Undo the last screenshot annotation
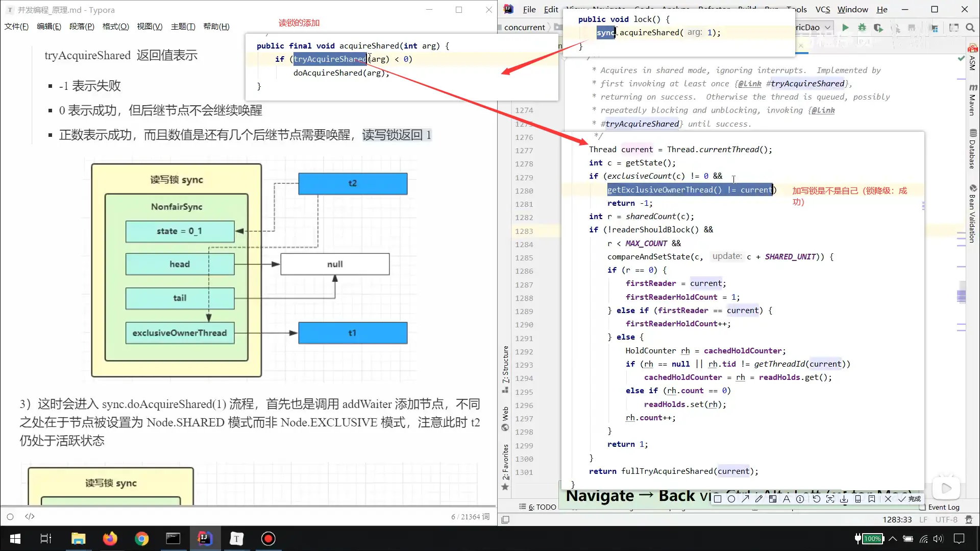This screenshot has width=980, height=551. click(817, 499)
